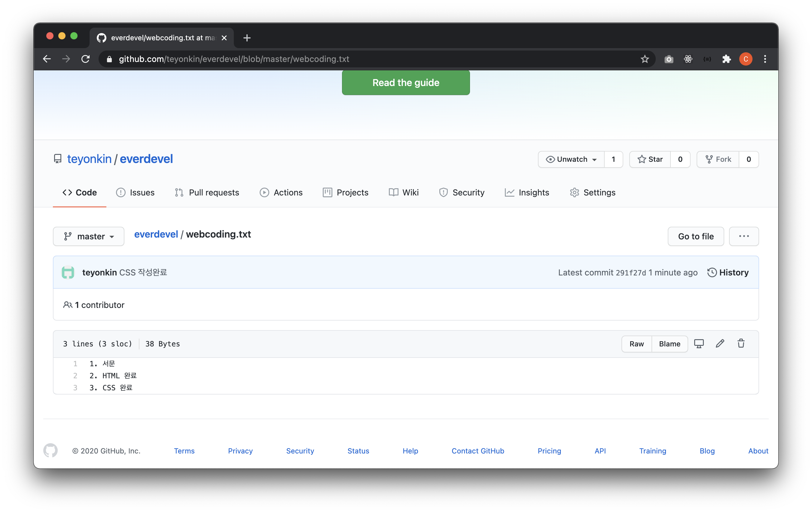
Task: Open the Status footer link
Action: [358, 451]
